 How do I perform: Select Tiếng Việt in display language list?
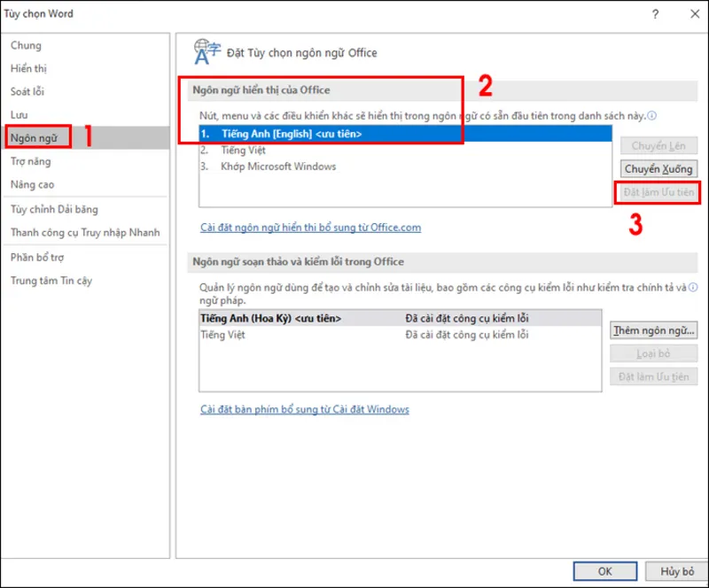(x=405, y=150)
